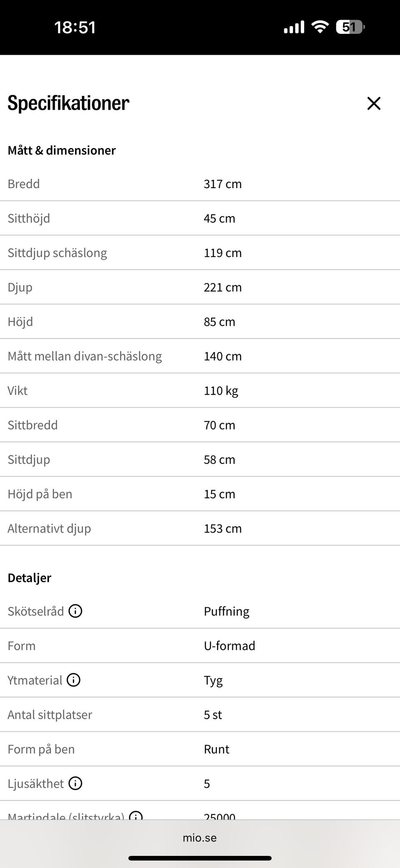Tap the battery indicator icon
This screenshot has width=400, height=868.
tap(350, 27)
